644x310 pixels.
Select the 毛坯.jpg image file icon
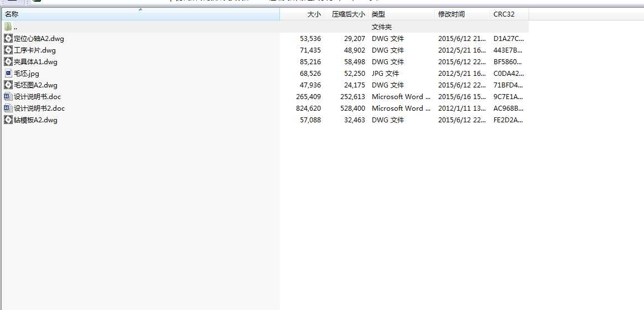tap(8, 74)
